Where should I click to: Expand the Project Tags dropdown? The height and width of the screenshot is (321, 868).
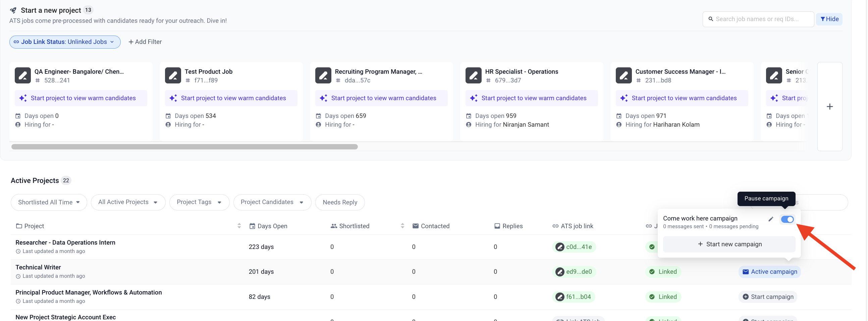(199, 202)
